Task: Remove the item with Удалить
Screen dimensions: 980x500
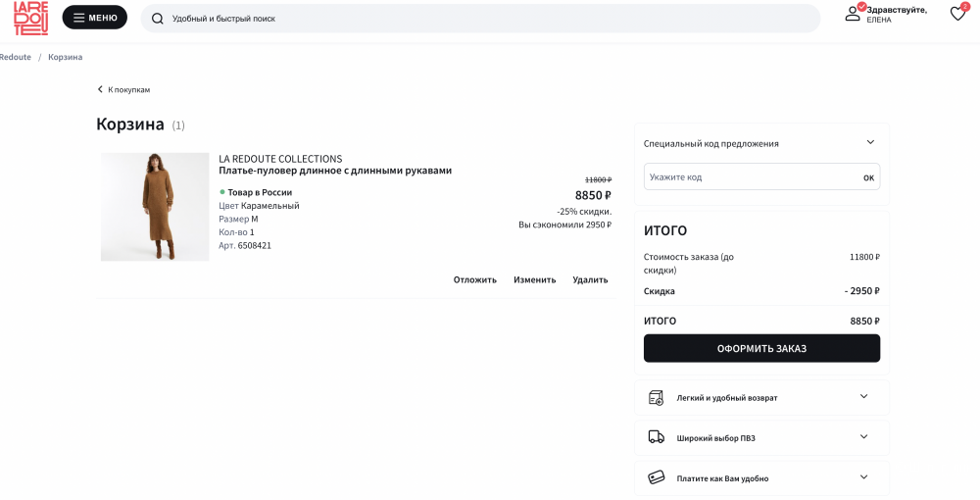Action: click(x=590, y=279)
